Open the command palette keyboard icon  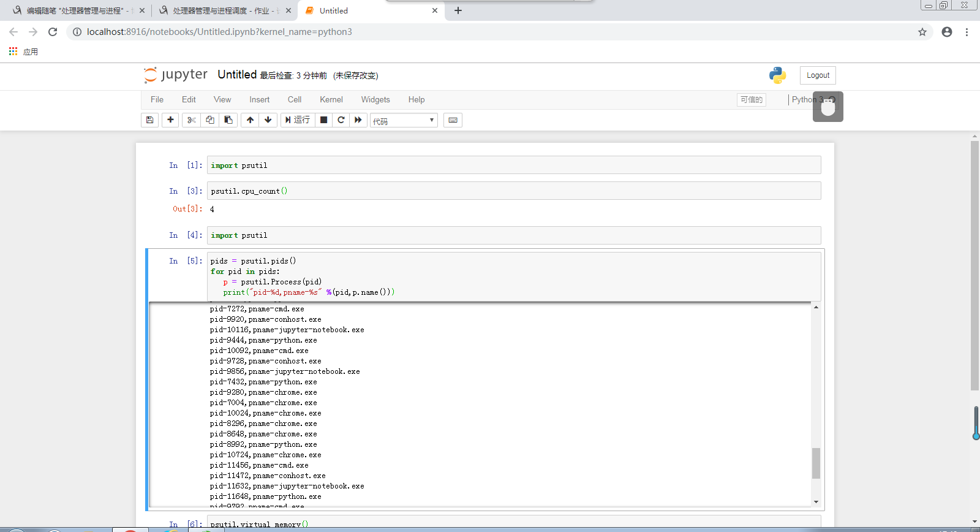453,120
